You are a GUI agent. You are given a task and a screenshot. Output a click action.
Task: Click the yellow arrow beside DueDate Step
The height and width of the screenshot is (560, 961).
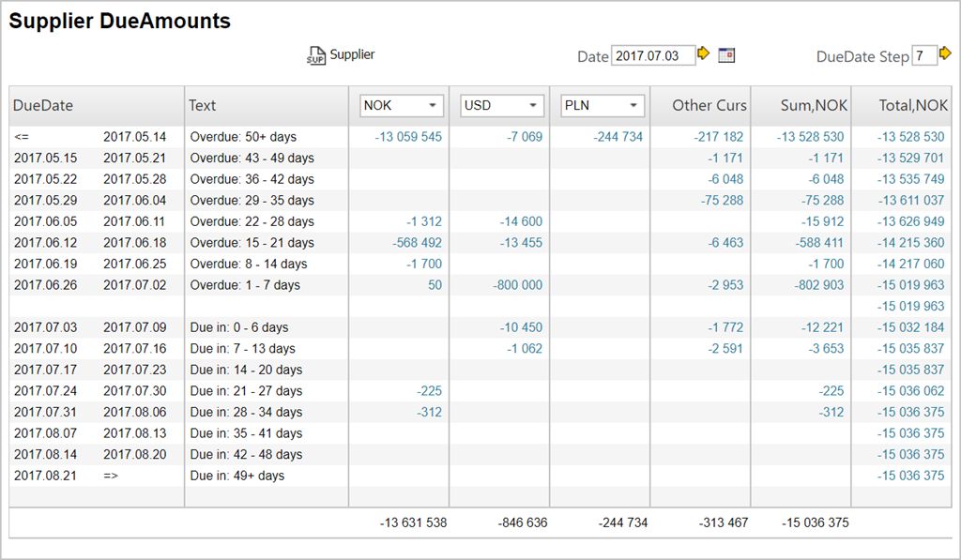945,54
